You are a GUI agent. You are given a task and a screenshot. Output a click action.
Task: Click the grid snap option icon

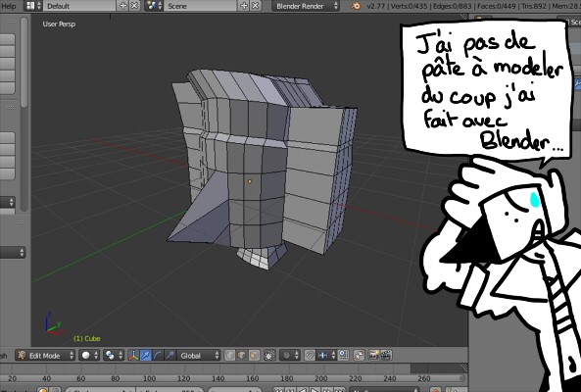pos(344,356)
